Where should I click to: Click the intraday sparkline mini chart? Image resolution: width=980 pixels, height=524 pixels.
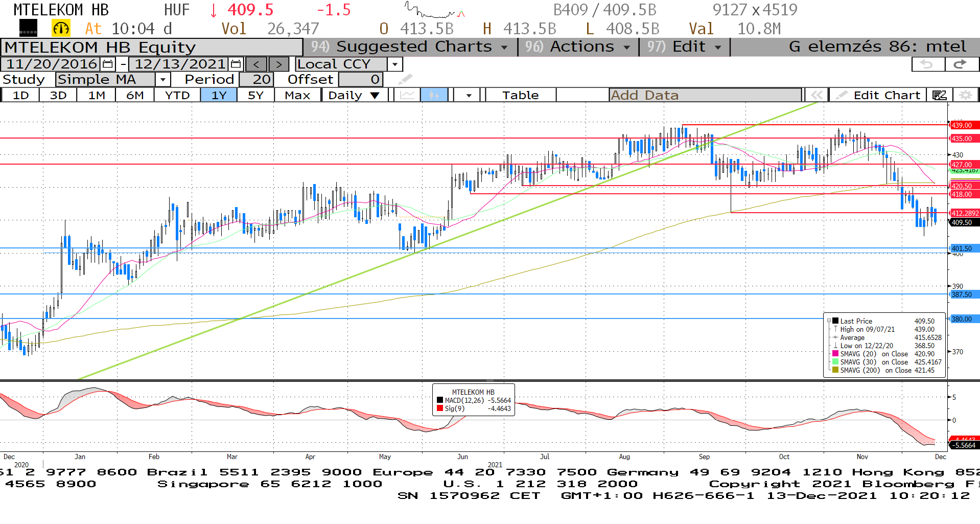tap(434, 10)
